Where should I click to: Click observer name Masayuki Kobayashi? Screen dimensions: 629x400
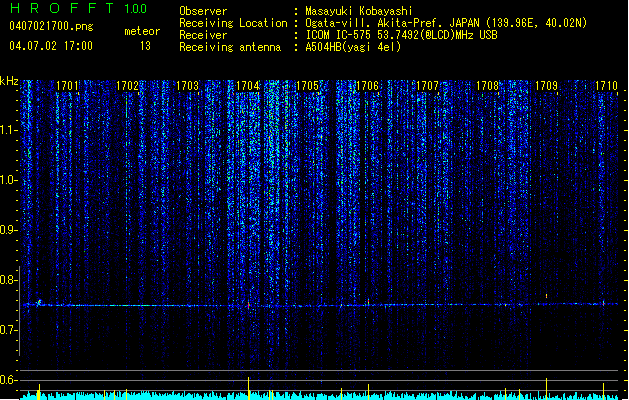pos(359,11)
